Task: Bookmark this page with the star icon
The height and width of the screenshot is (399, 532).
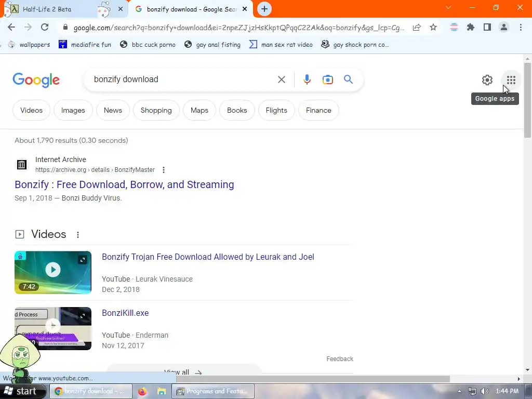Action: pos(433,27)
